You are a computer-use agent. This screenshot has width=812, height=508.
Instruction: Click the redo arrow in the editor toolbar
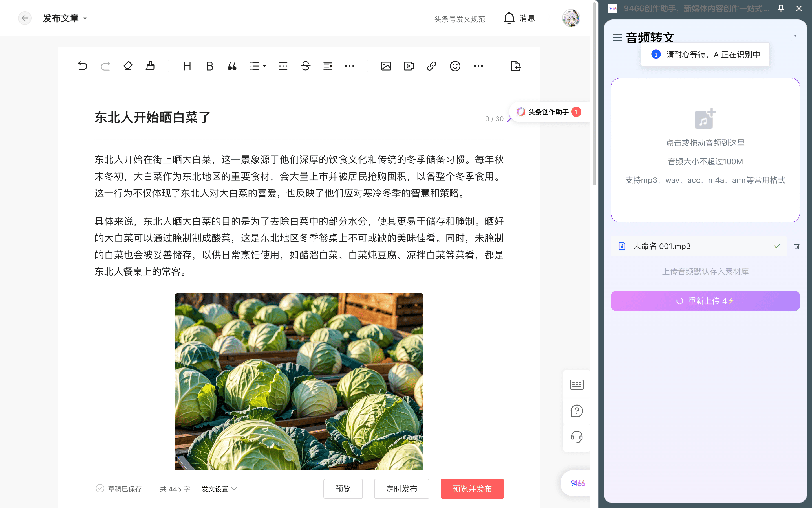click(105, 66)
